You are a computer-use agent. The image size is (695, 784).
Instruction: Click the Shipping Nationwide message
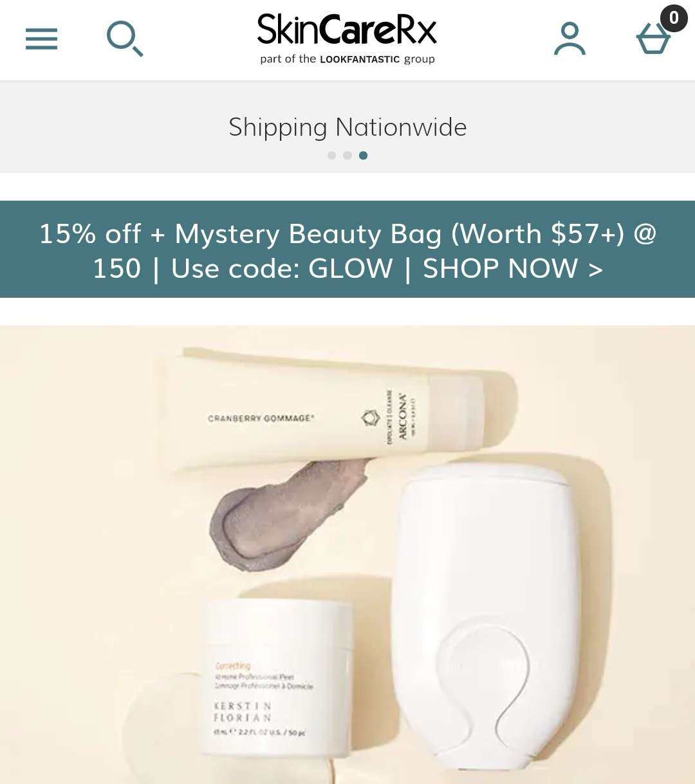[x=347, y=127]
